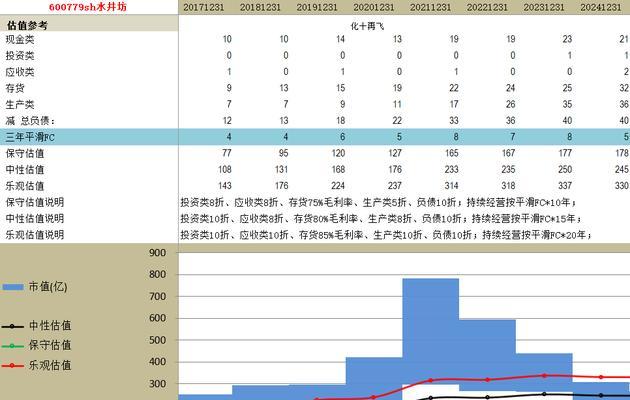Click the green 保守估值 legend marker

pos(13,346)
